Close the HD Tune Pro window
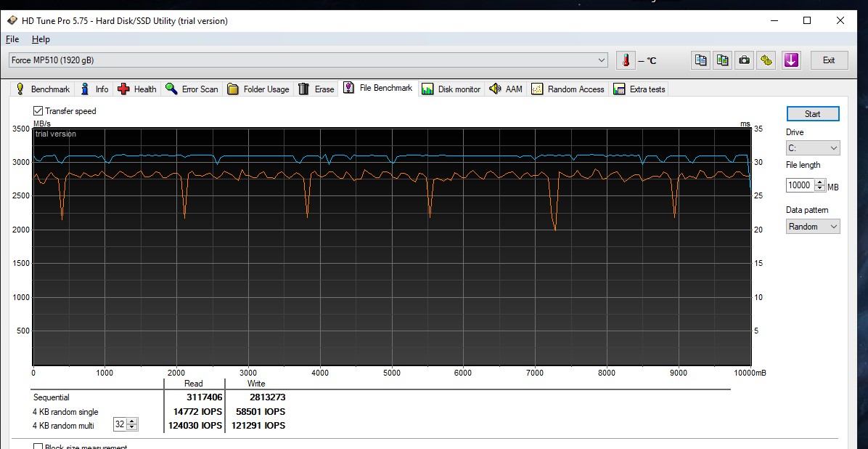The image size is (868, 449). tap(840, 20)
